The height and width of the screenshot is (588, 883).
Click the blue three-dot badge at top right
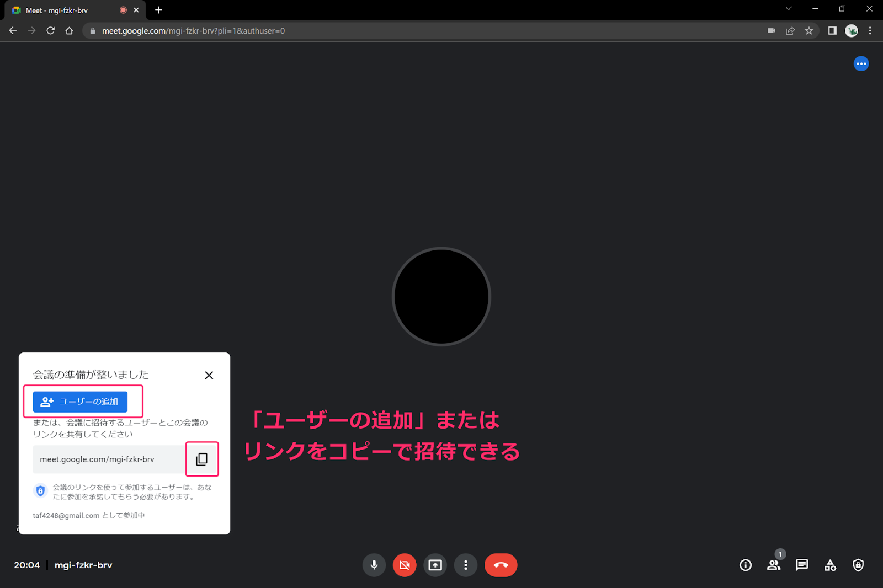(x=861, y=64)
